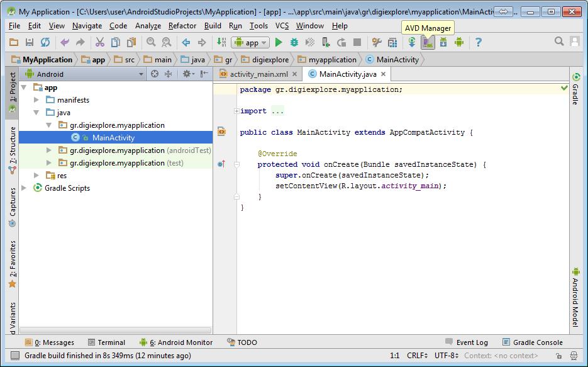Open 6: Android Monitor button

coord(176,342)
